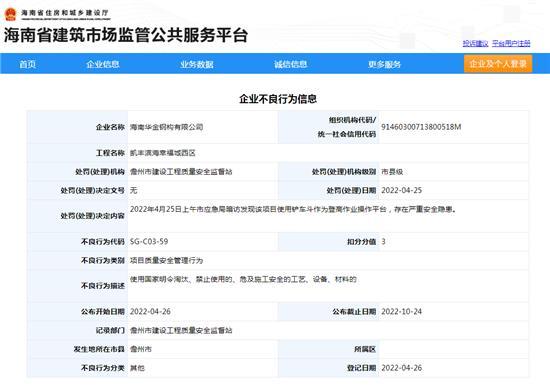The height and width of the screenshot is (391, 550).
Task: Click the 企业及个人登录 orange button
Action: (498, 64)
